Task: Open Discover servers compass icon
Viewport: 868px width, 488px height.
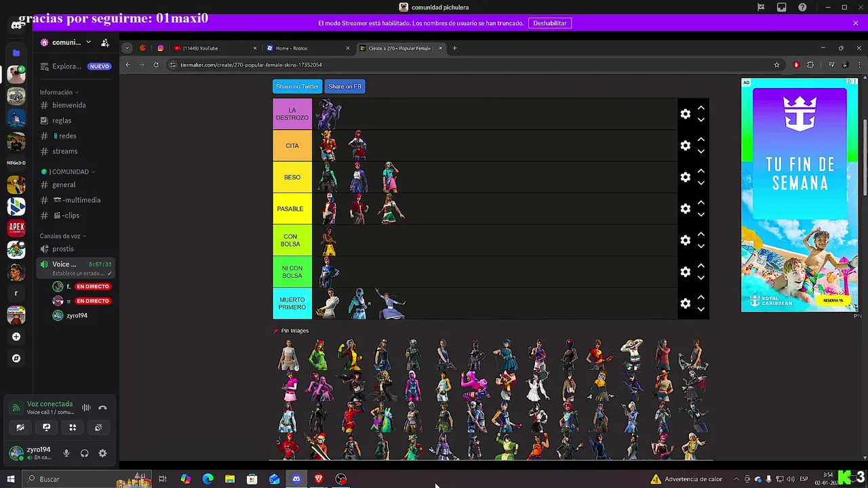Action: [x=16, y=358]
